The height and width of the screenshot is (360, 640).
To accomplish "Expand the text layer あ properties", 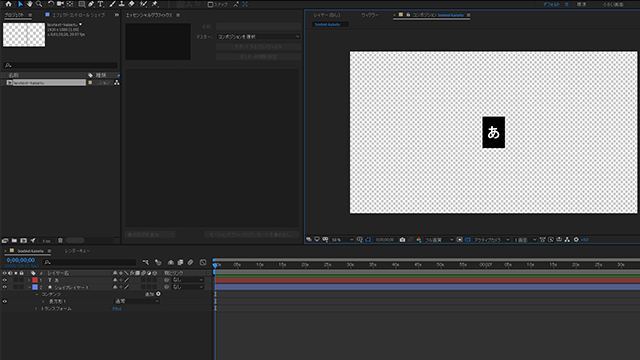I will (29, 280).
